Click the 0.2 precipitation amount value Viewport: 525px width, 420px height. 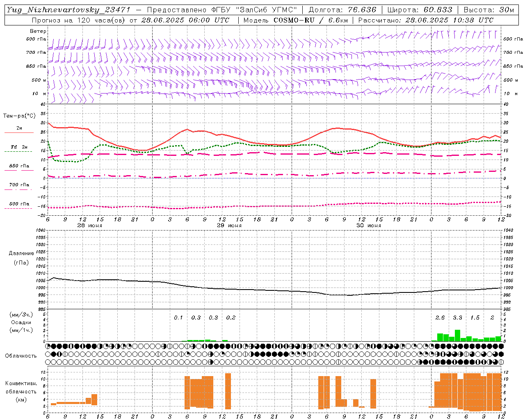point(231,317)
